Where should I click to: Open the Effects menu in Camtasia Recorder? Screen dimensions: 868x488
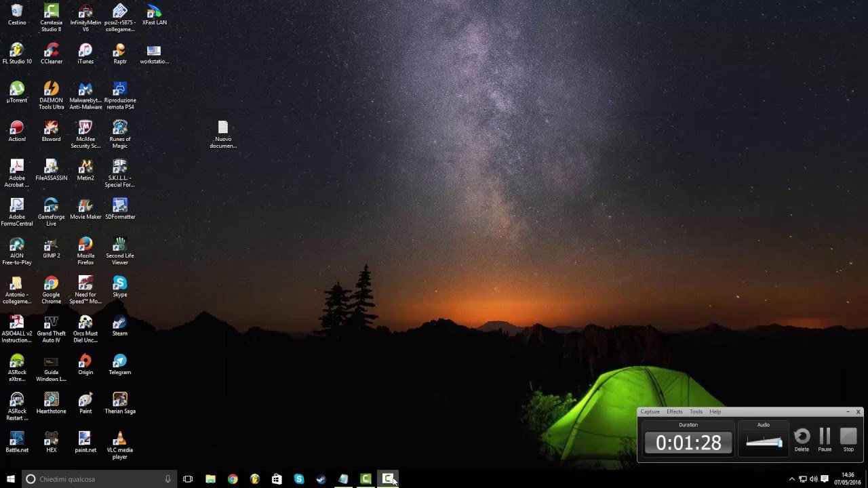(675, 411)
